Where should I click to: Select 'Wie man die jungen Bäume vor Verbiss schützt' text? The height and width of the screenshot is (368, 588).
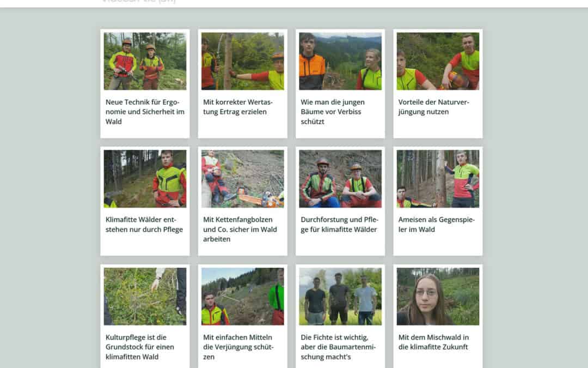(x=333, y=112)
